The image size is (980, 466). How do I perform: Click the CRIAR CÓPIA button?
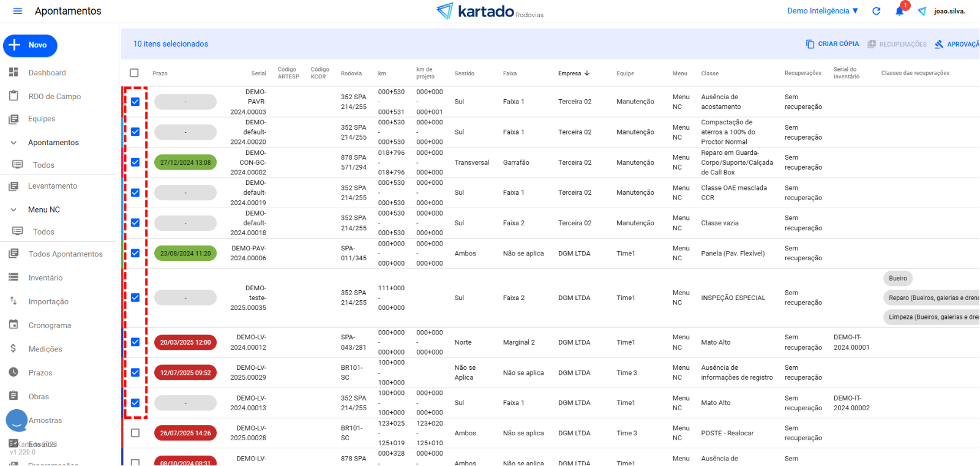coord(832,44)
